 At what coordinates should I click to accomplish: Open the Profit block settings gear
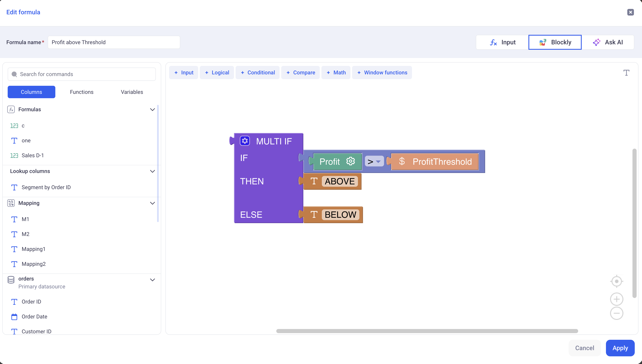pyautogui.click(x=350, y=161)
